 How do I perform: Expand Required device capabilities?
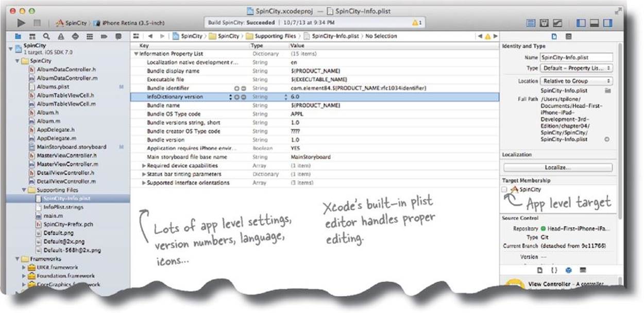[144, 166]
